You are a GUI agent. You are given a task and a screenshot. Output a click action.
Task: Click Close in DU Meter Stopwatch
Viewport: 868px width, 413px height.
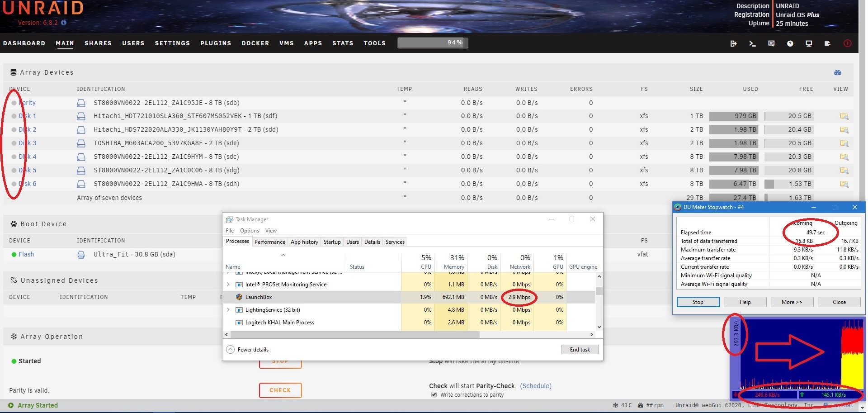(x=839, y=302)
